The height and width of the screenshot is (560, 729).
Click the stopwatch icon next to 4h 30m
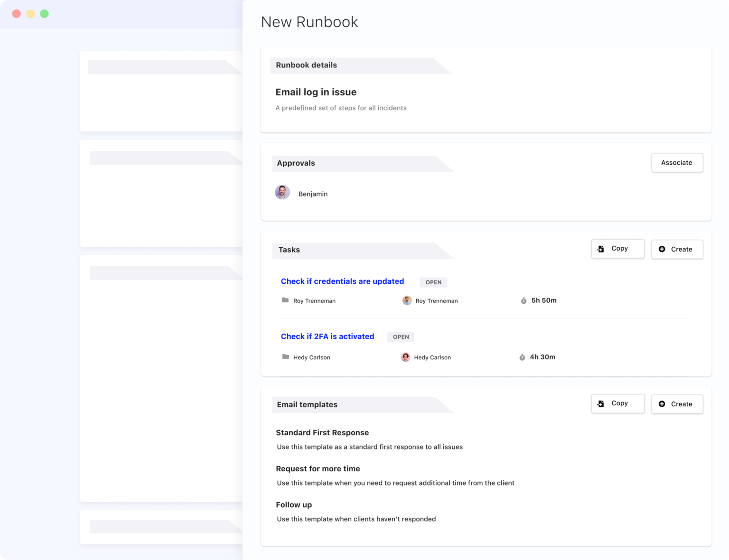coord(522,357)
